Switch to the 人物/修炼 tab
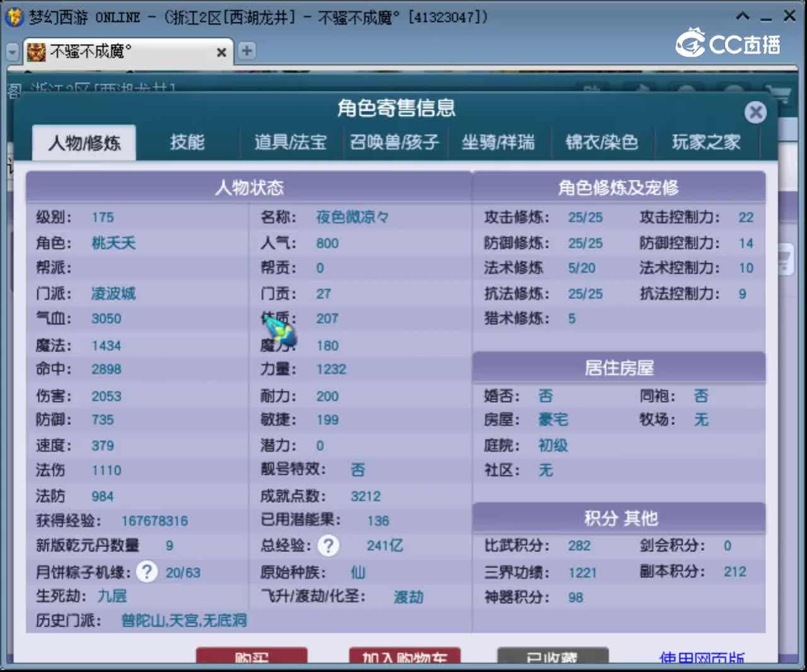Image resolution: width=807 pixels, height=672 pixels. point(84,143)
